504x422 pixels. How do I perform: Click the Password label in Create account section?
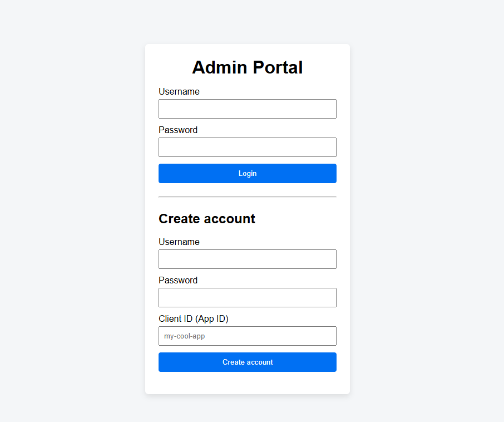(177, 280)
